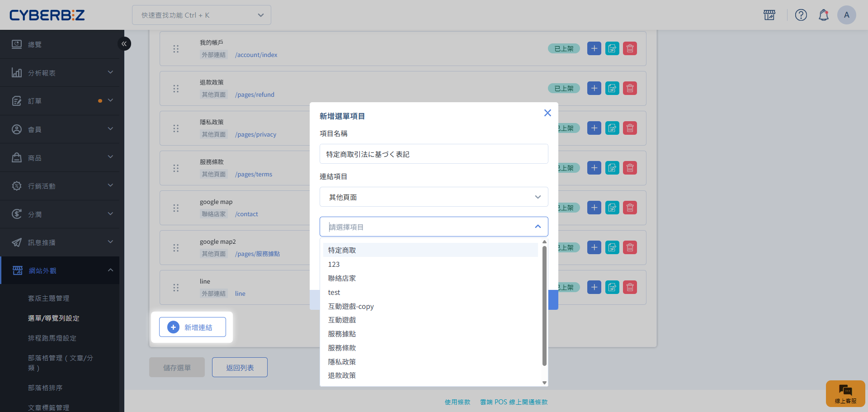The image size is (868, 412).
Task: Click 返回列表 button
Action: pyautogui.click(x=240, y=367)
